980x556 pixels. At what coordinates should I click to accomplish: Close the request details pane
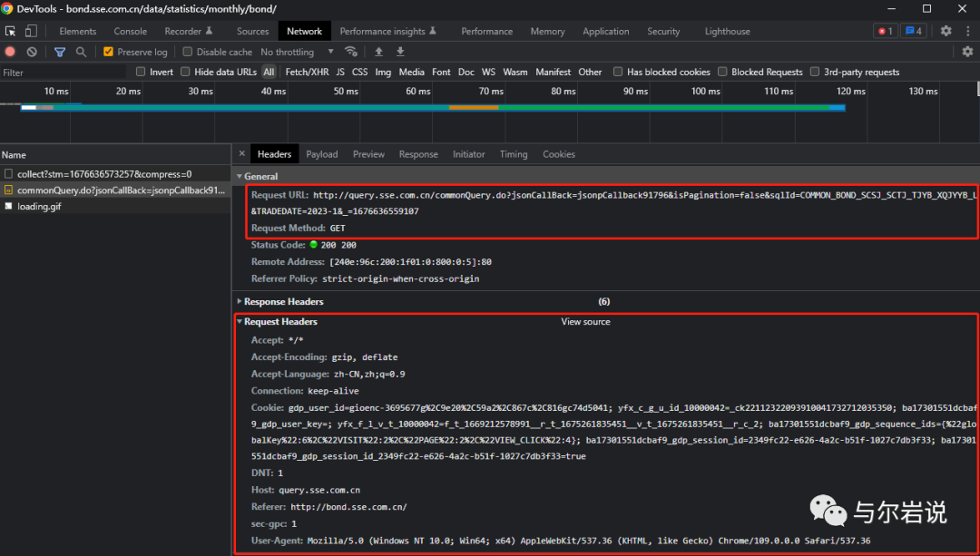[242, 153]
